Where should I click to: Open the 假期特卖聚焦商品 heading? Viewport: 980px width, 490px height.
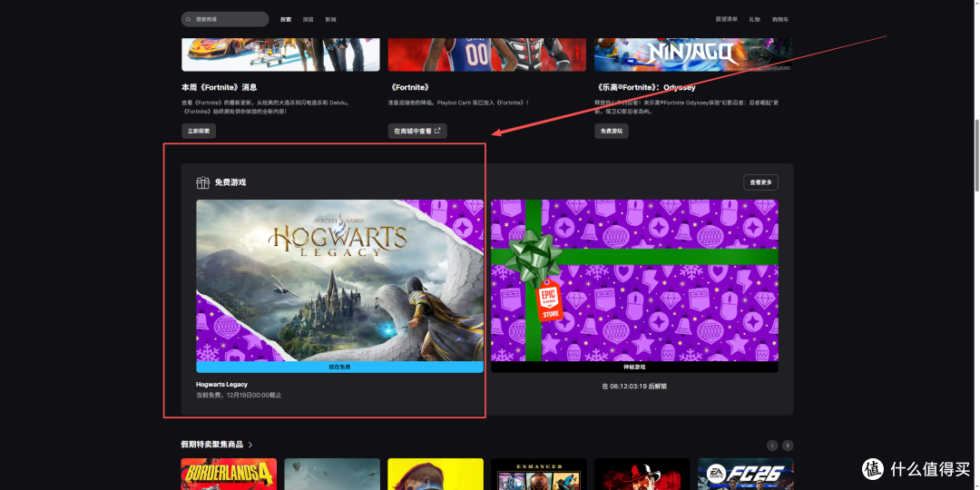(211, 445)
